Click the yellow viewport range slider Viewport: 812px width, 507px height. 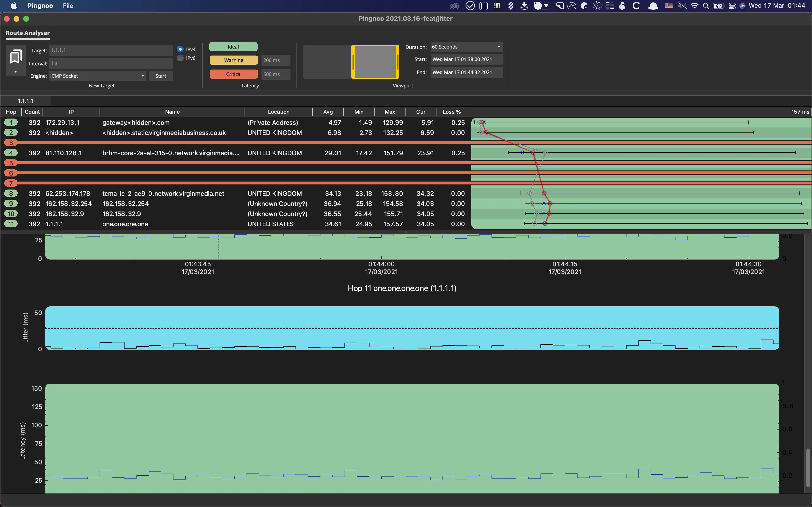[x=375, y=62]
